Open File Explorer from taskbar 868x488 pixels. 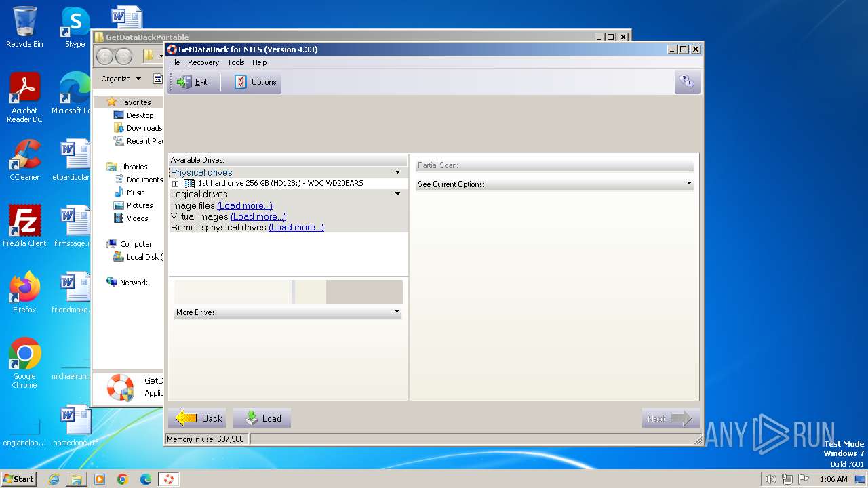point(77,479)
